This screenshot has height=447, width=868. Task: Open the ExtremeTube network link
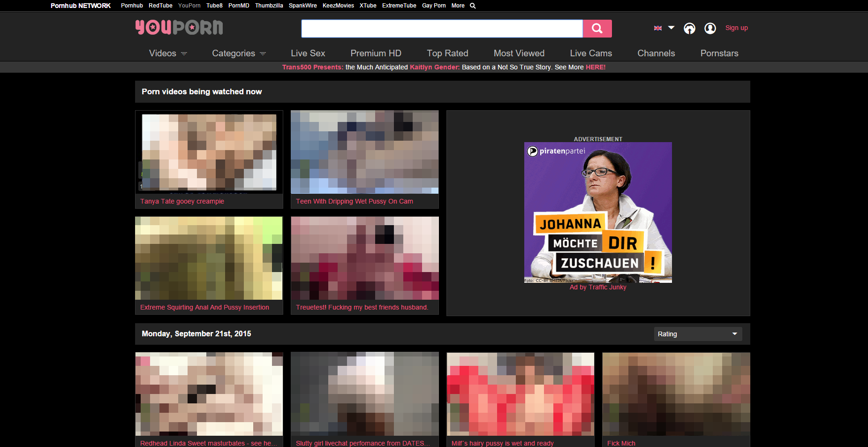[399, 6]
